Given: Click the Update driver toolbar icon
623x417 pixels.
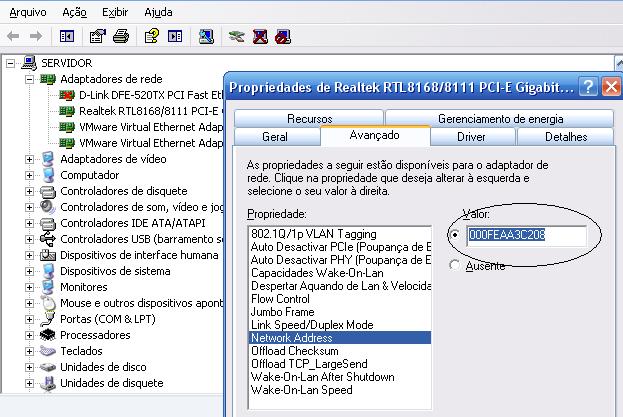Looking at the screenshot, I should [237, 37].
